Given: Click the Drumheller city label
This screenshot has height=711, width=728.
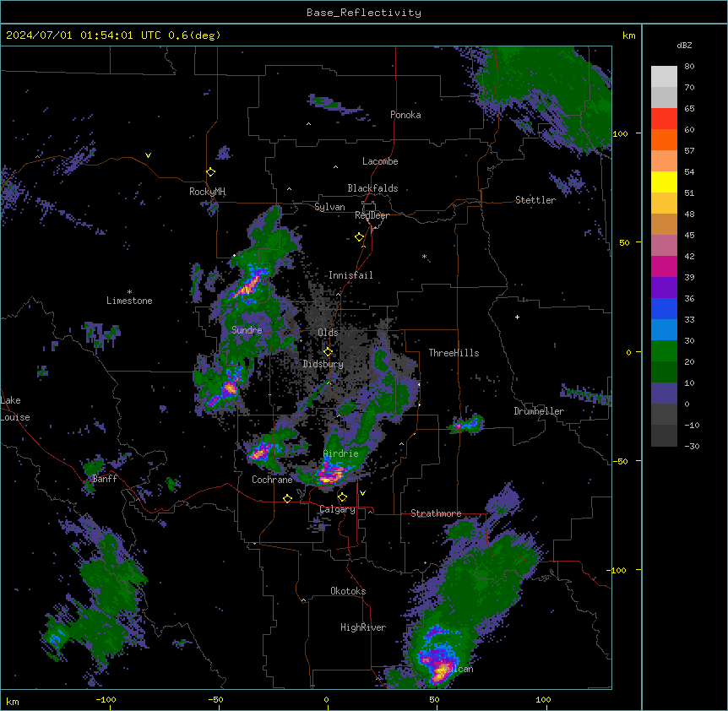Looking at the screenshot, I should pyautogui.click(x=539, y=411).
